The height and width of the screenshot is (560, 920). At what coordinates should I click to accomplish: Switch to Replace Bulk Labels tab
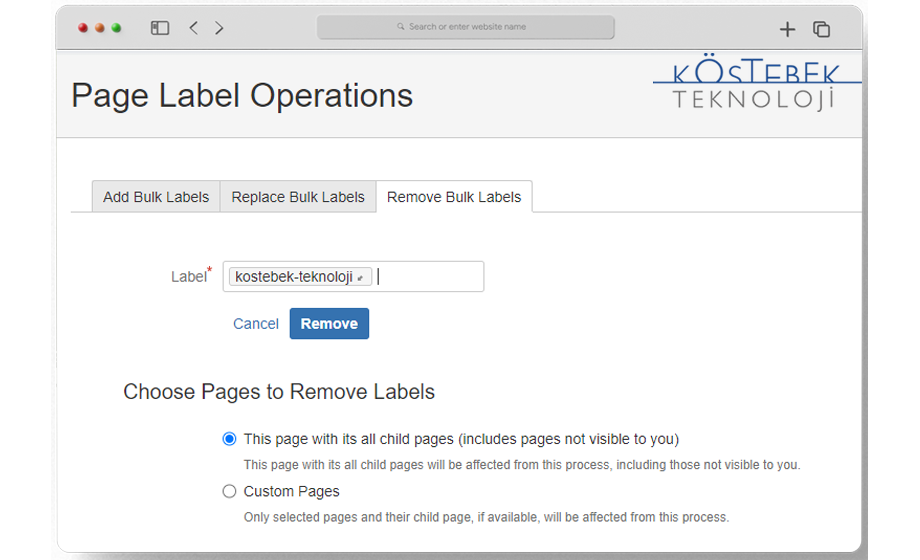point(298,197)
